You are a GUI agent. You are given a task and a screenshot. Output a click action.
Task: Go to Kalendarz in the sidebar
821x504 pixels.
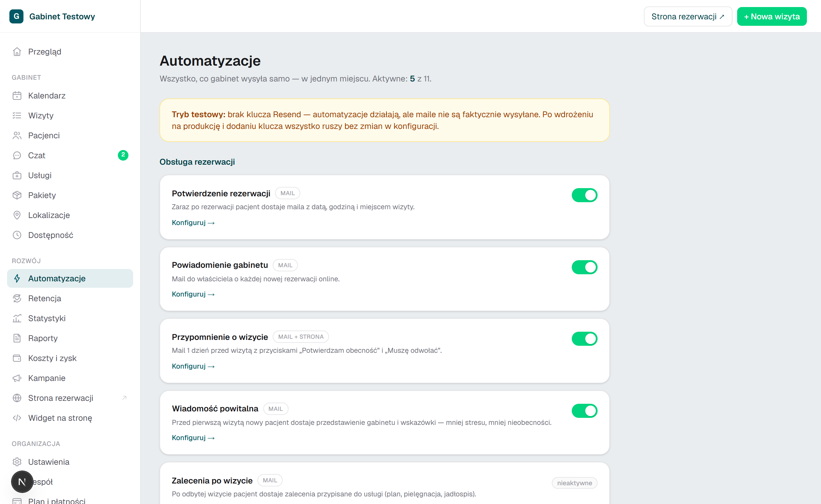[70, 96]
